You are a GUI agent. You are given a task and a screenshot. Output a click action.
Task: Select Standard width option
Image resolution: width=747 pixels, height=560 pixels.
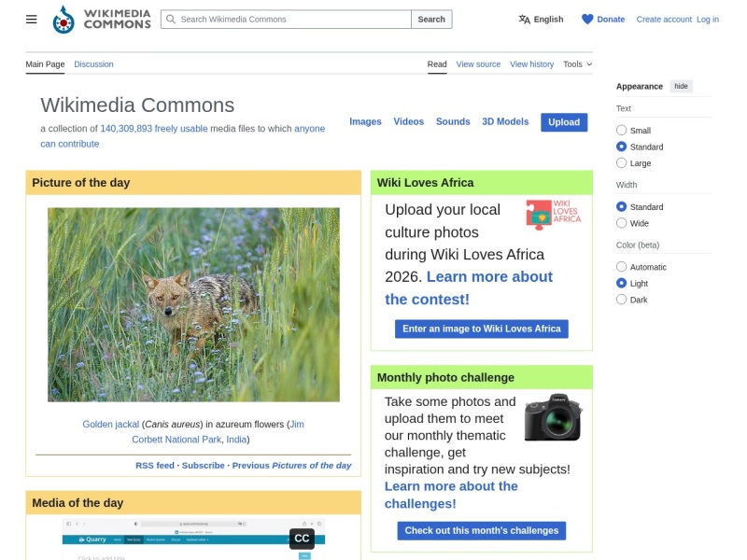click(621, 206)
